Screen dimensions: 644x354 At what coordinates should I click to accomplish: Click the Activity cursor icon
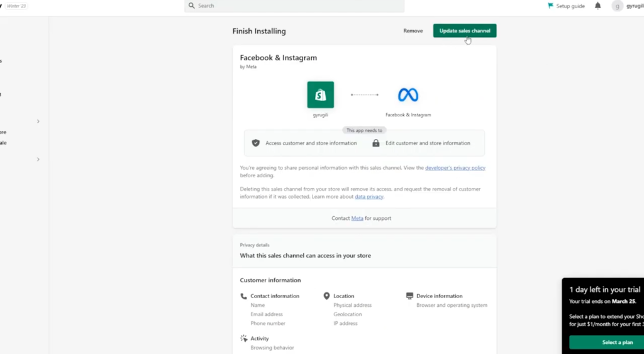point(243,338)
